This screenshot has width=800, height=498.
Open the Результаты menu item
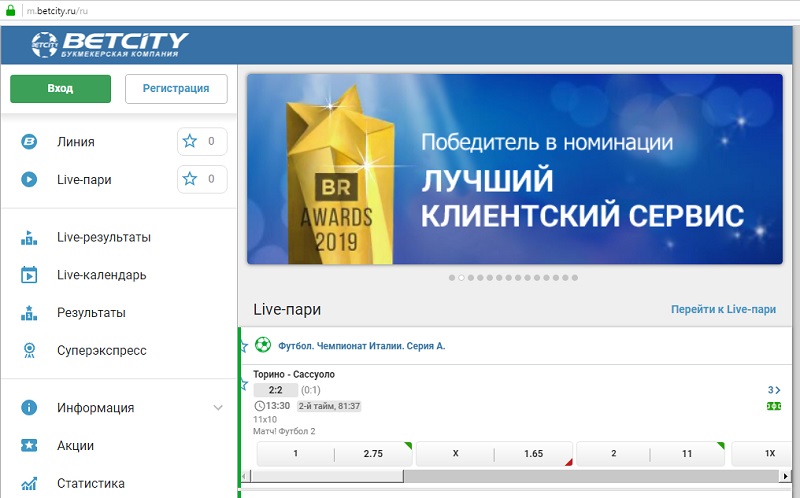coord(91,313)
